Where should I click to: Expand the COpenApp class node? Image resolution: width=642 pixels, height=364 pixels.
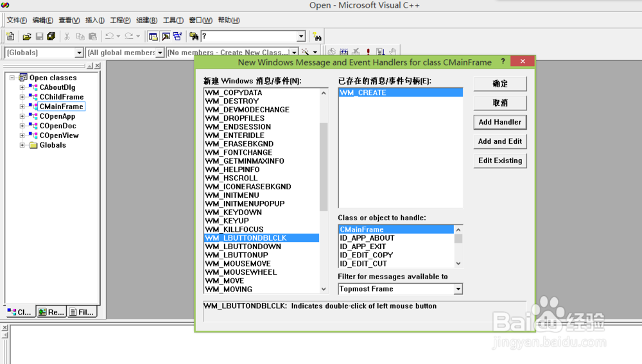coord(22,116)
